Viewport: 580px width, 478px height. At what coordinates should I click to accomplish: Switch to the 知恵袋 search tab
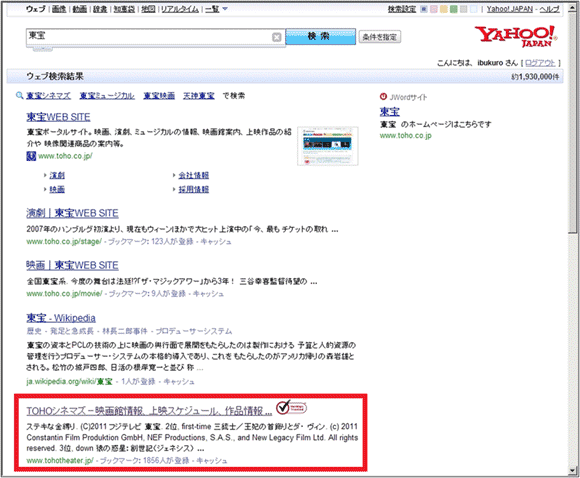pyautogui.click(x=124, y=9)
